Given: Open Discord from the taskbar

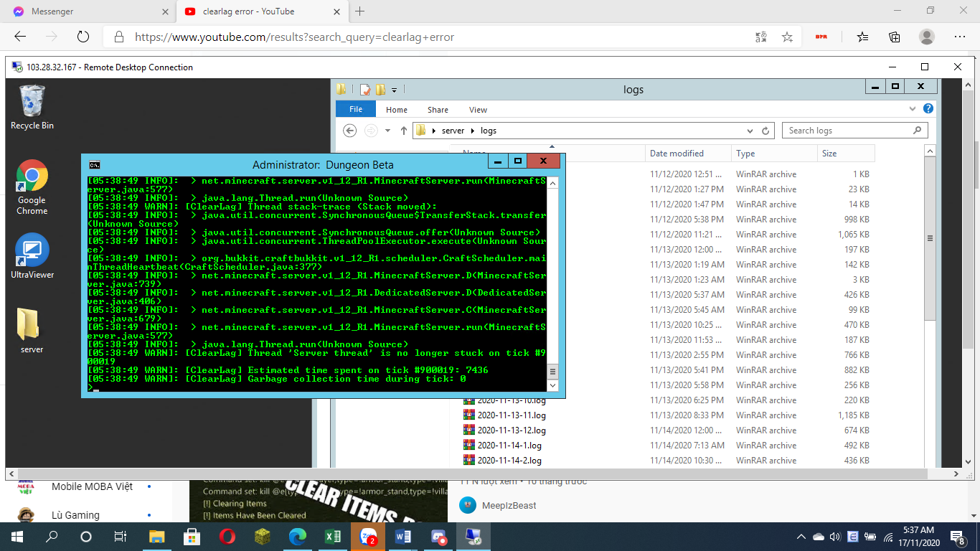Looking at the screenshot, I should (438, 537).
